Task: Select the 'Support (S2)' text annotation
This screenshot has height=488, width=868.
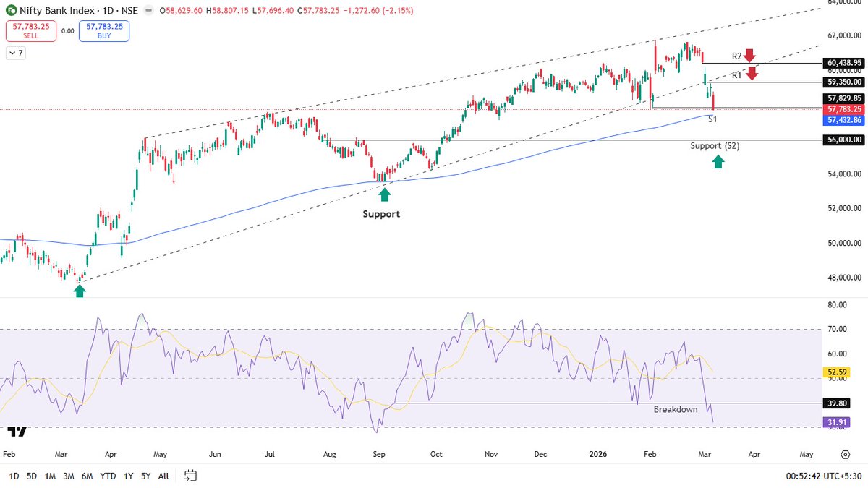Action: [715, 146]
